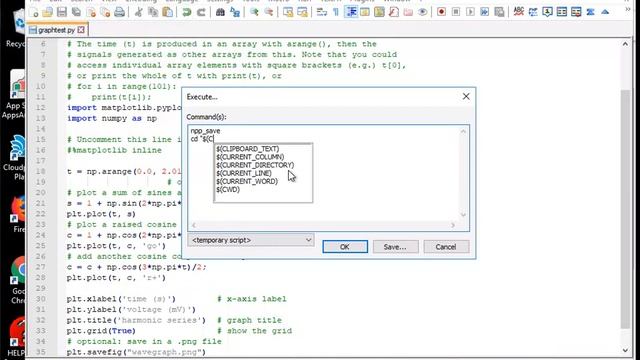The image size is (640, 360).
Task: Toggle word wrap toolbar icon
Action: click(322, 12)
